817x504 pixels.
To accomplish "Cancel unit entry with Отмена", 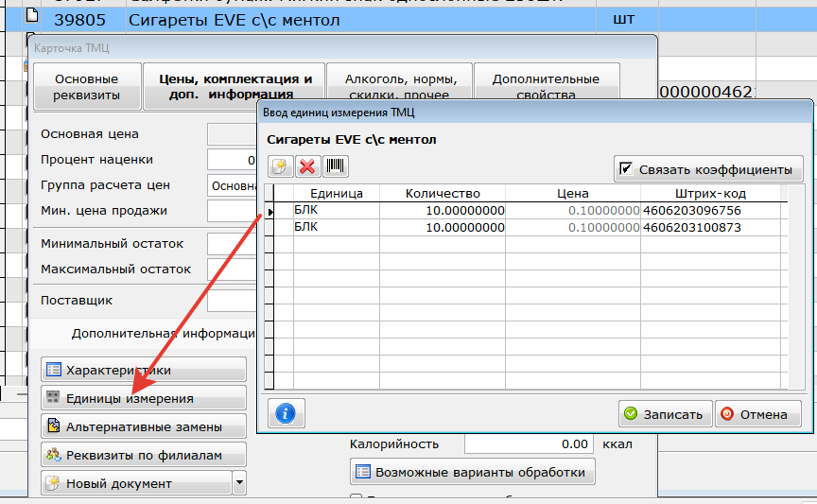I will click(x=758, y=414).
